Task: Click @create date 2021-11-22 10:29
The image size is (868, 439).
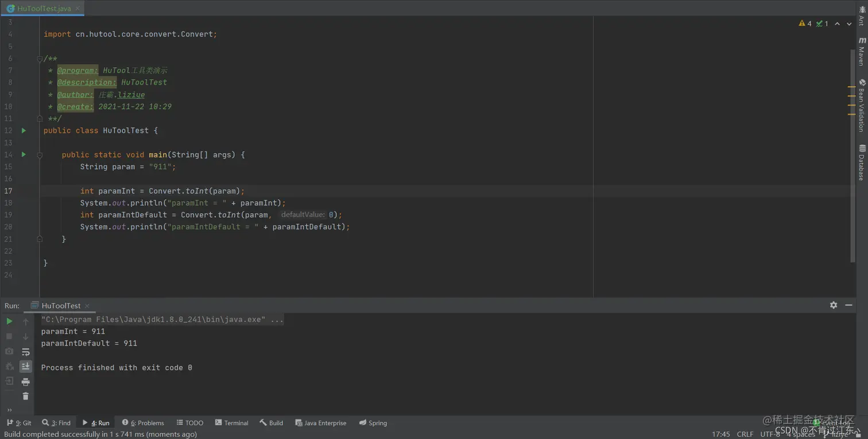Action: tap(114, 107)
